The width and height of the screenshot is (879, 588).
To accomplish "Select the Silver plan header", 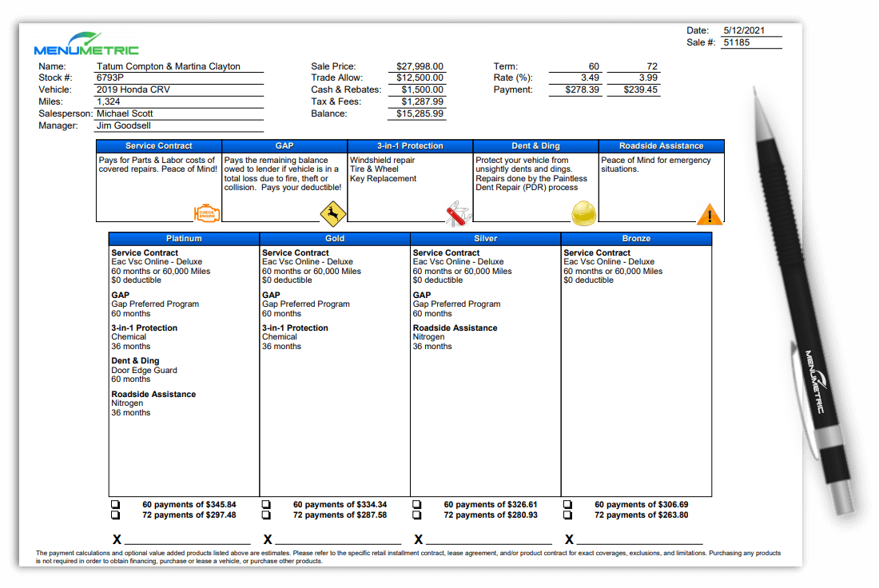I will [x=486, y=238].
